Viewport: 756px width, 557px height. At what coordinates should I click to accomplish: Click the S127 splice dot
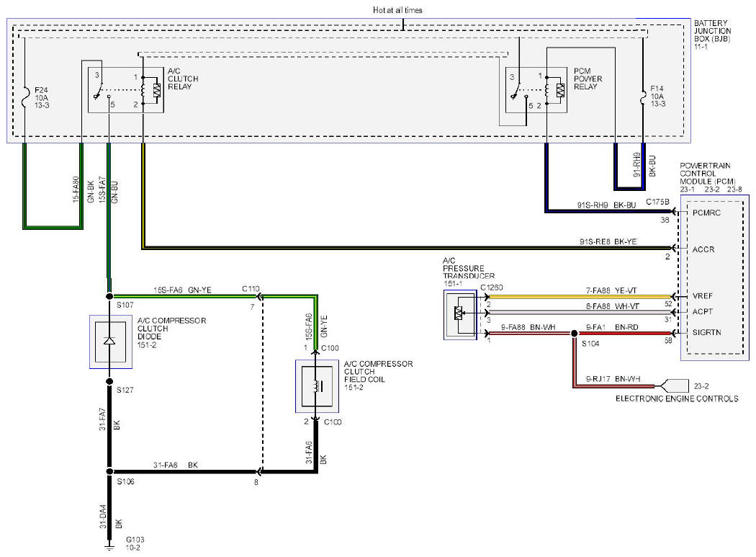(x=110, y=381)
